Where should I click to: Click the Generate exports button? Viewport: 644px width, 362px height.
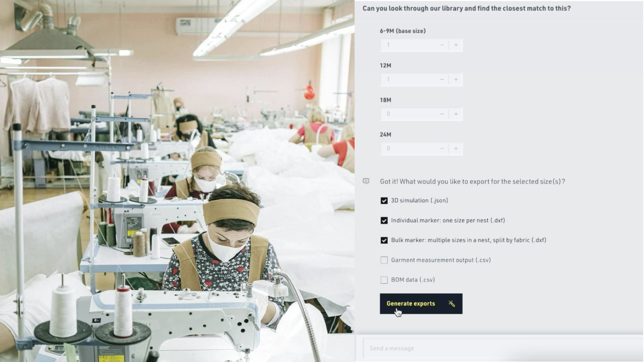[x=421, y=304]
